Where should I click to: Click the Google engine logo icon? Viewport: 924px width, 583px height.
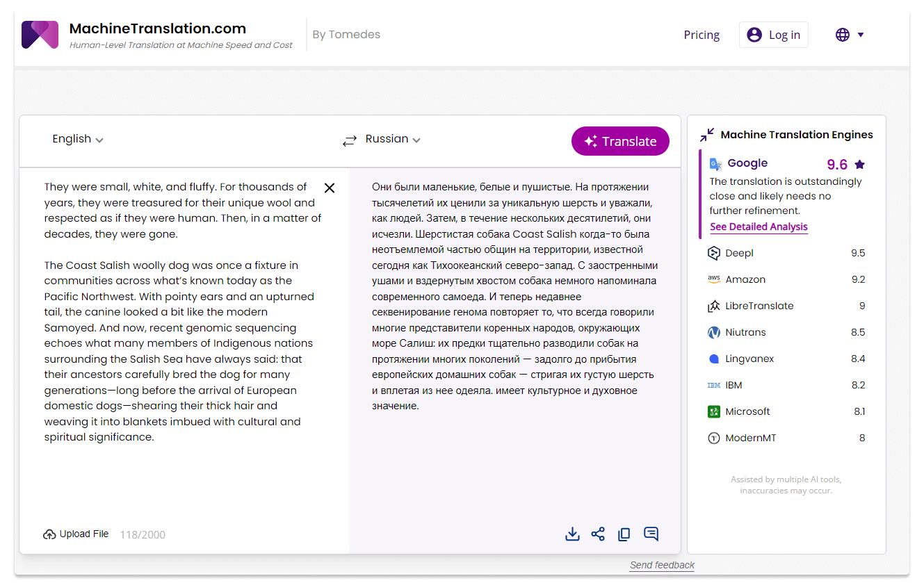point(716,164)
